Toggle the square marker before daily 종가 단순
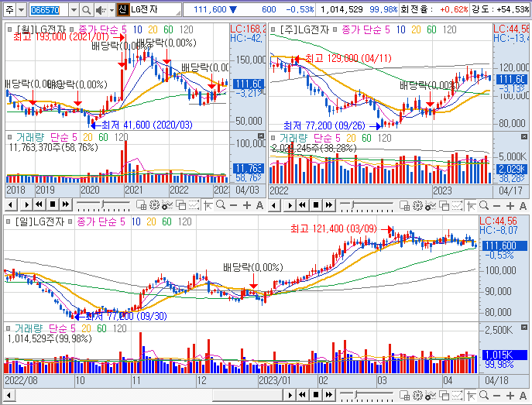The width and height of the screenshot is (532, 405). (x=70, y=221)
